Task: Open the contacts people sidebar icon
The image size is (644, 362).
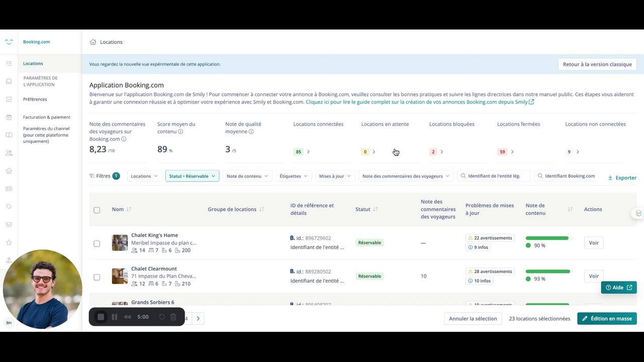Action: tap(9, 153)
